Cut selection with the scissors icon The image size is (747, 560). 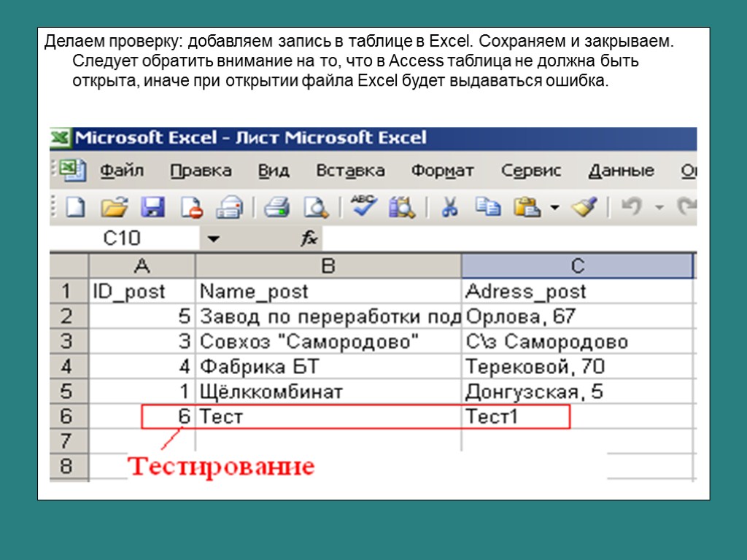(x=449, y=207)
